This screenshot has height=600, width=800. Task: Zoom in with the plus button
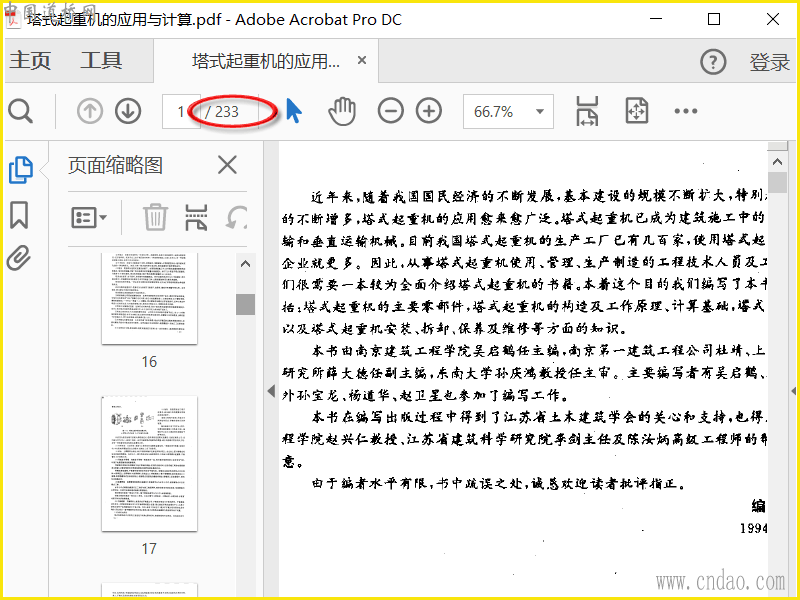coord(429,111)
